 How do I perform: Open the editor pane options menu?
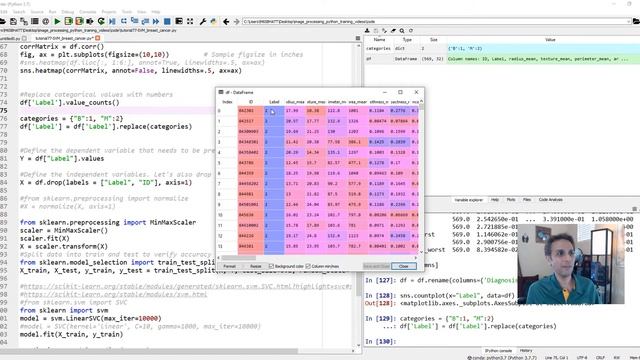[x=358, y=38]
